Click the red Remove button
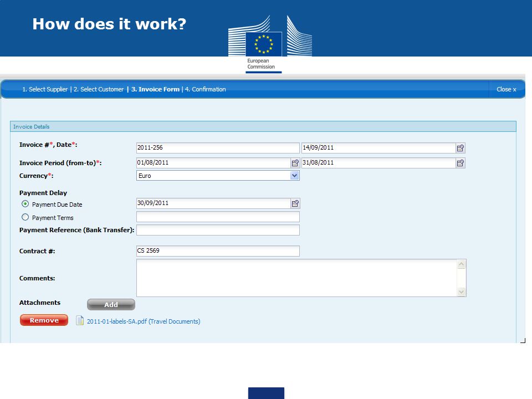Screen dimensions: 532x399 [44, 320]
